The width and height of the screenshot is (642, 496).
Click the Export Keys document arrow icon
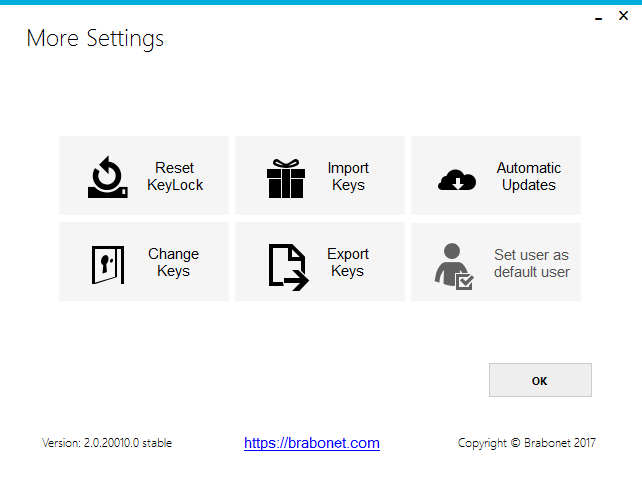click(x=287, y=266)
